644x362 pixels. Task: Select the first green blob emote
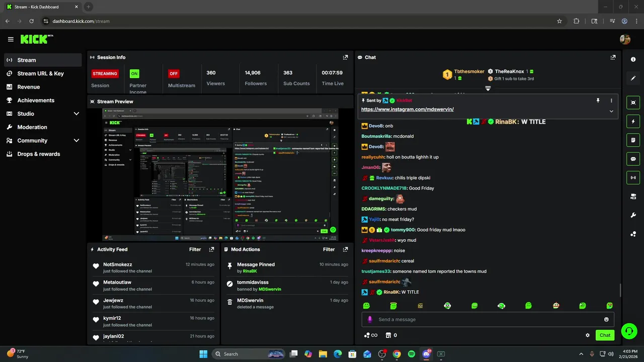point(366,306)
